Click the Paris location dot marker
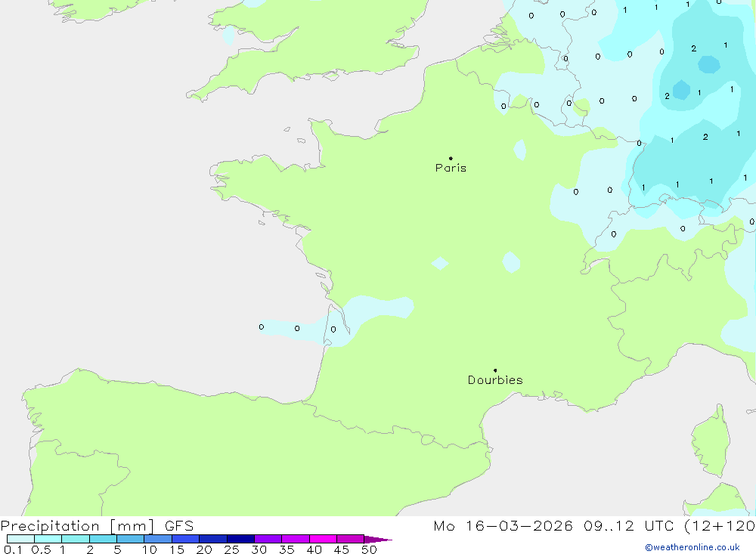 (x=451, y=158)
